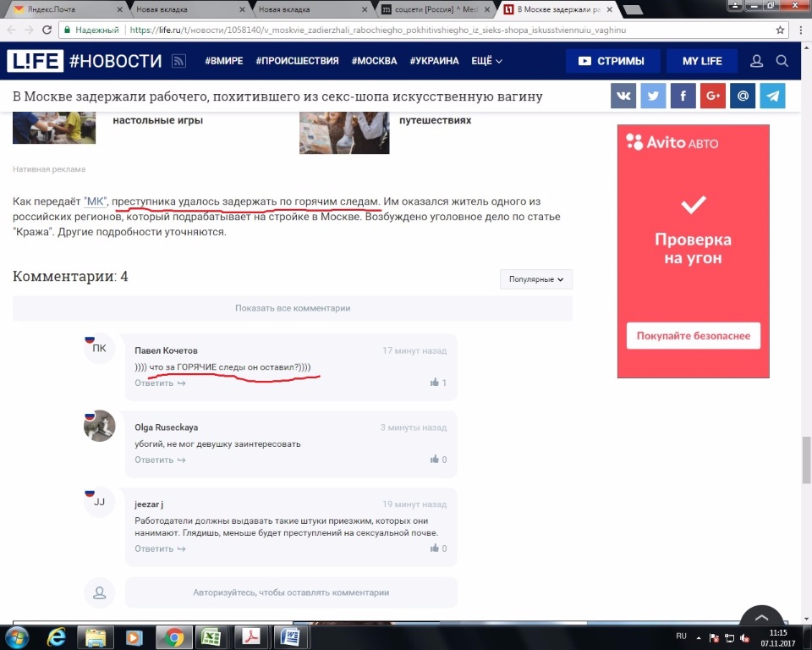Open the site search magnifier icon
Screen dimensions: 812x650
(x=782, y=61)
